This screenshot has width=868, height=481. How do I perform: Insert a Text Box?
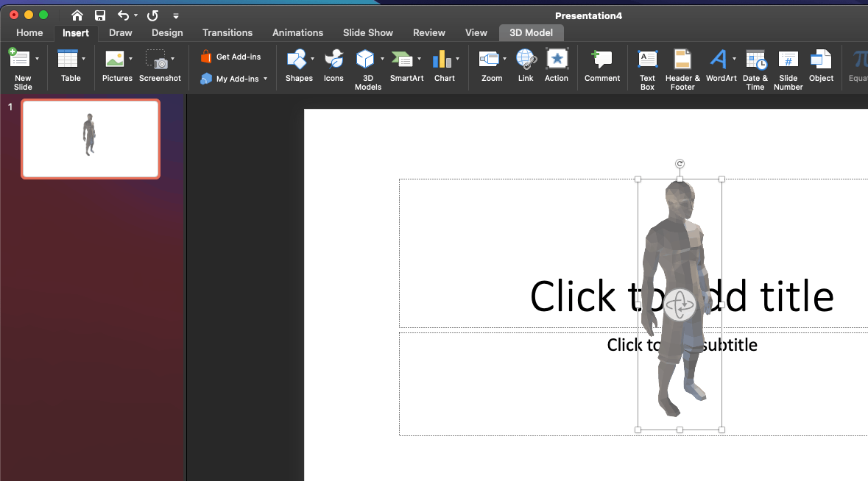coord(647,69)
